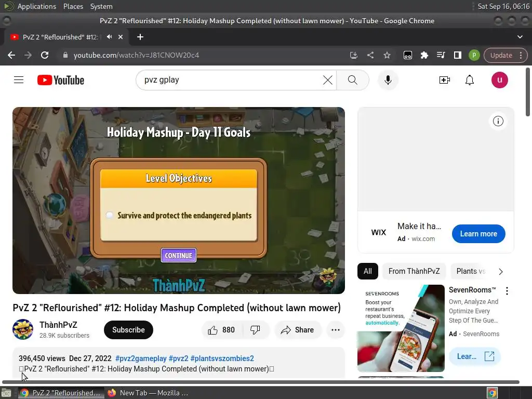Close the PvZ 2 YouTube tab
This screenshot has width=532, height=399.
tap(121, 37)
